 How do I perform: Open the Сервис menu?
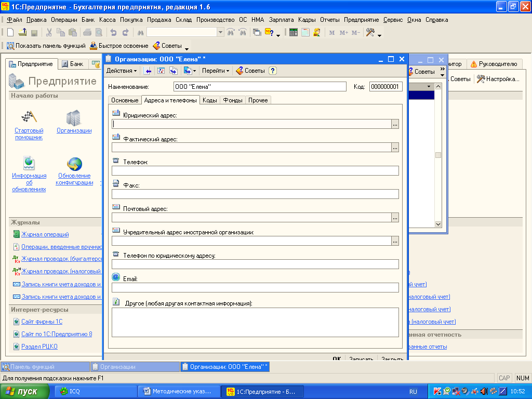pyautogui.click(x=393, y=20)
